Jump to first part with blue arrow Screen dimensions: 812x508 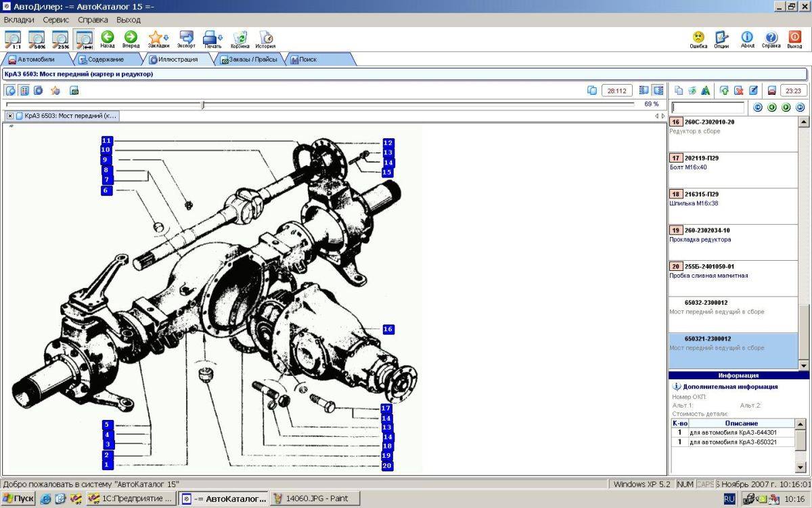click(x=758, y=108)
